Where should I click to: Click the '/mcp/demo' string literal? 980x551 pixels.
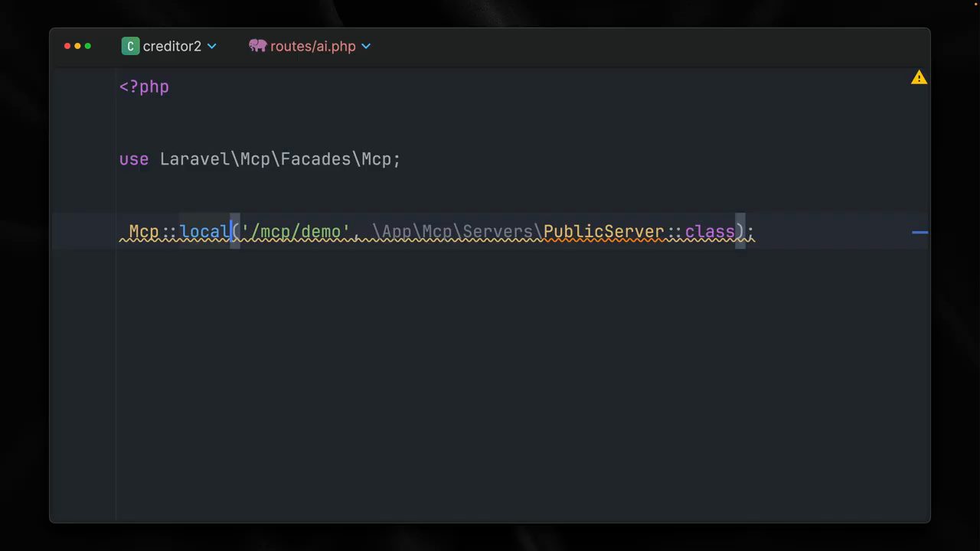[296, 232]
